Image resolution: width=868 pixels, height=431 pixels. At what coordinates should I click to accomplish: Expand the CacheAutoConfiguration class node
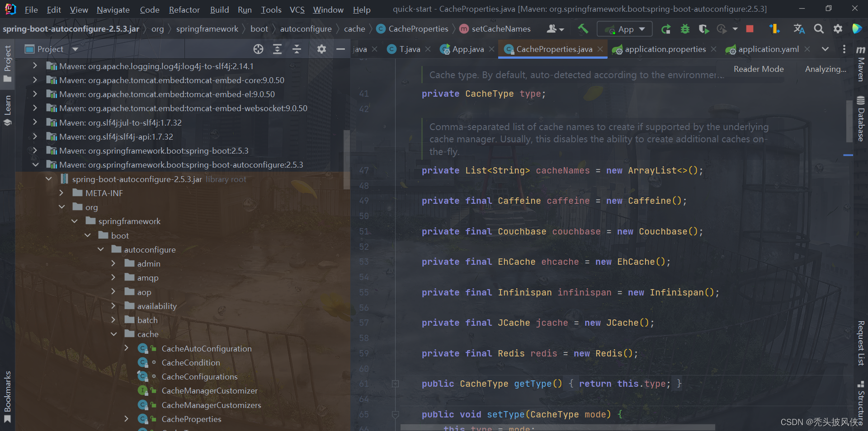126,348
